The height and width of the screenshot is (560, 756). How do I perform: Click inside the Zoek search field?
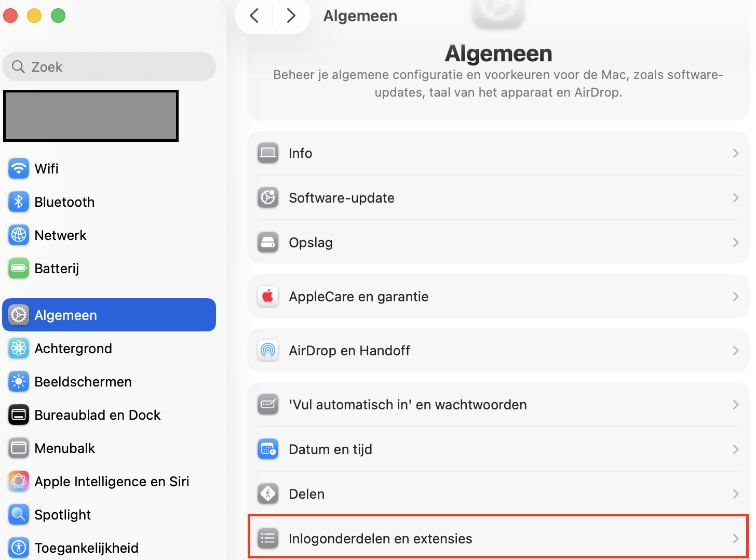point(109,66)
